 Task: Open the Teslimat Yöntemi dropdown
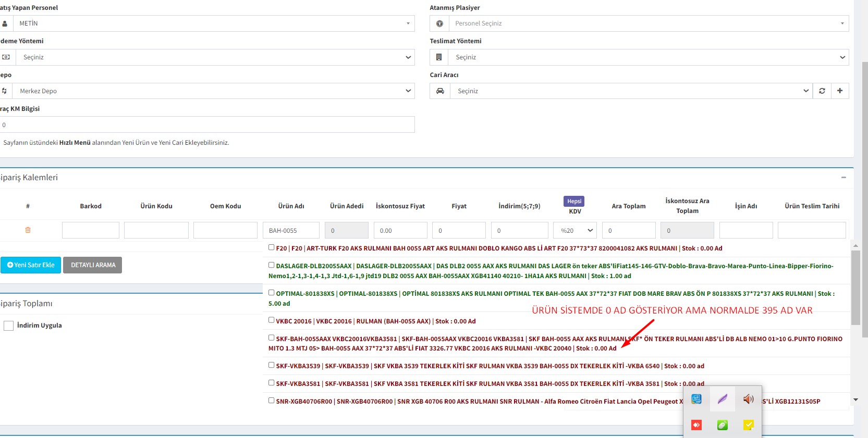click(639, 57)
